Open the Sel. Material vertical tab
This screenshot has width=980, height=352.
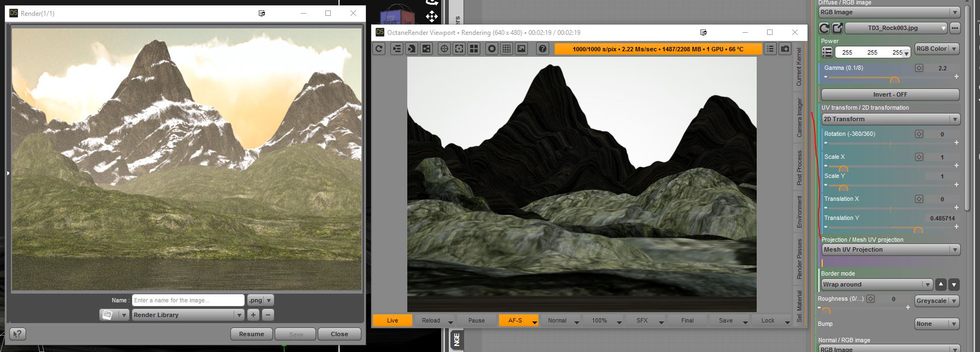point(799,306)
